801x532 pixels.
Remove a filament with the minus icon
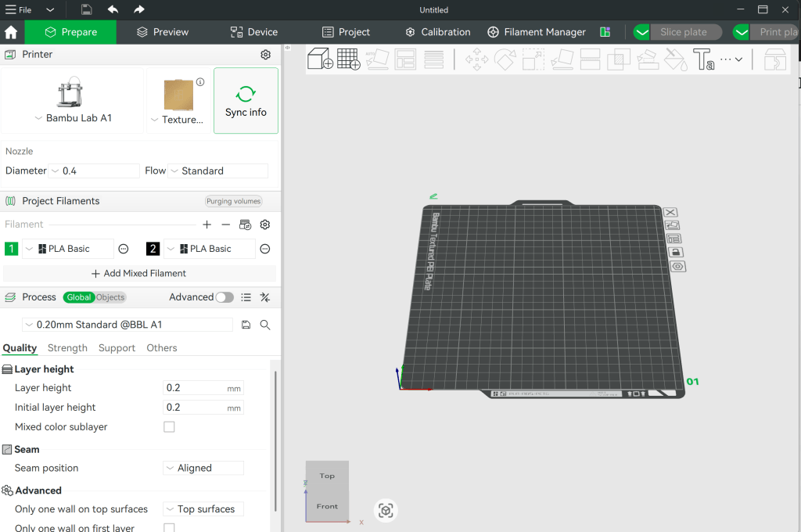click(226, 225)
